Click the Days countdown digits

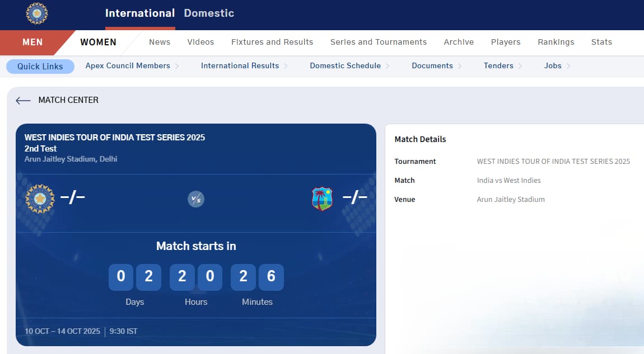tap(134, 277)
